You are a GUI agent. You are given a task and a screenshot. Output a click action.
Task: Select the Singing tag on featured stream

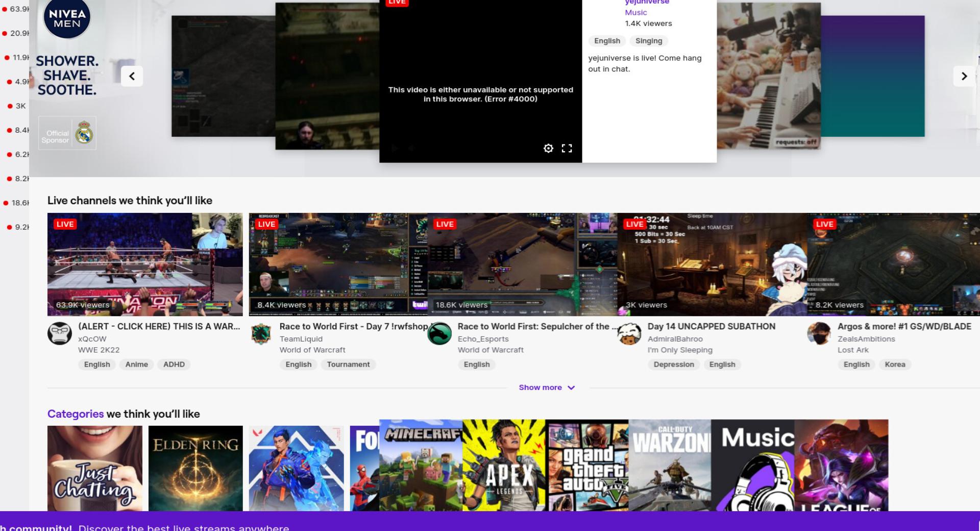649,41
